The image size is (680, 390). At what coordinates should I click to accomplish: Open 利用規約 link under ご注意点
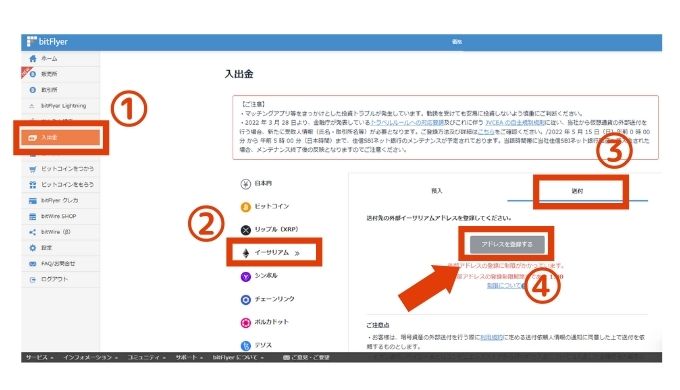[491, 337]
